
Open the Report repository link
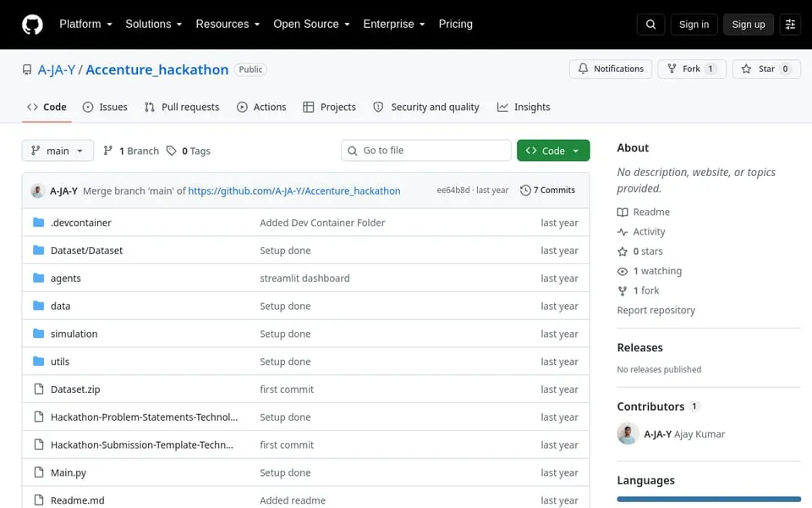(656, 310)
